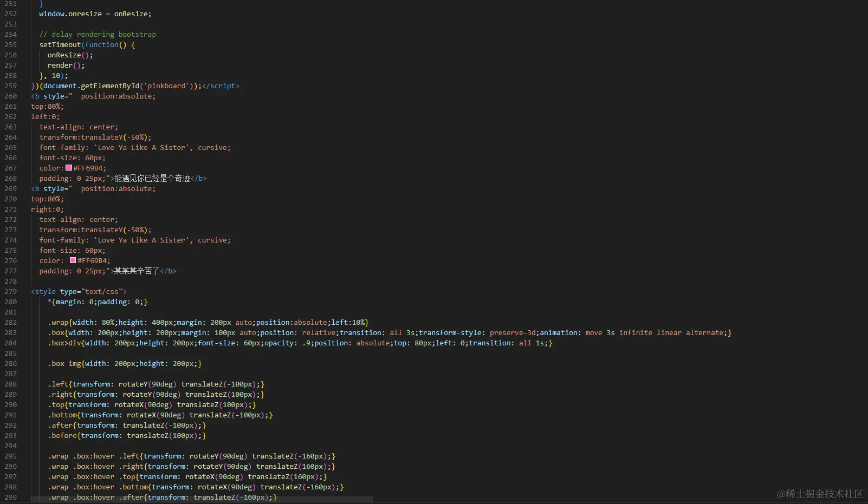The image size is (868, 504).
Task: Click the '.wrap .box:hover .top' rule
Action: (187, 477)
